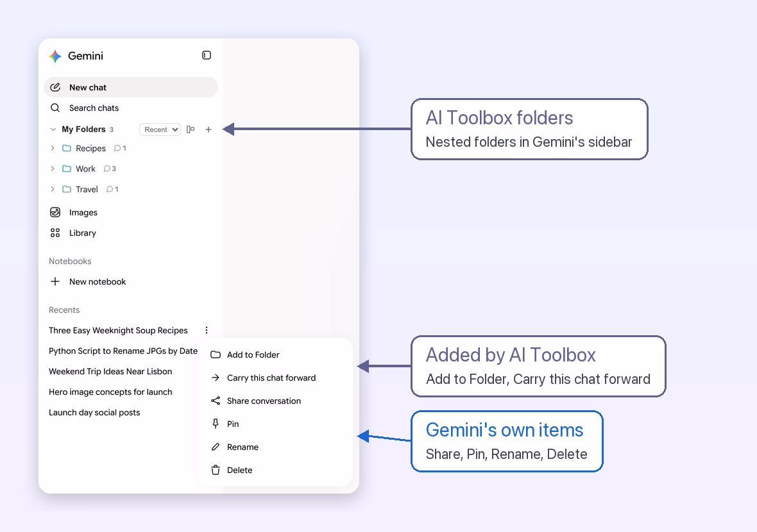Click the Notebooks section heading

click(x=70, y=262)
